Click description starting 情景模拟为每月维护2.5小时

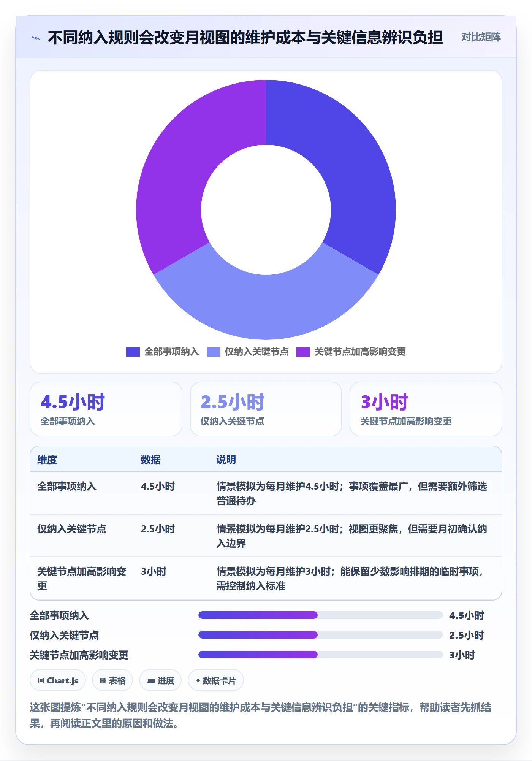351,536
